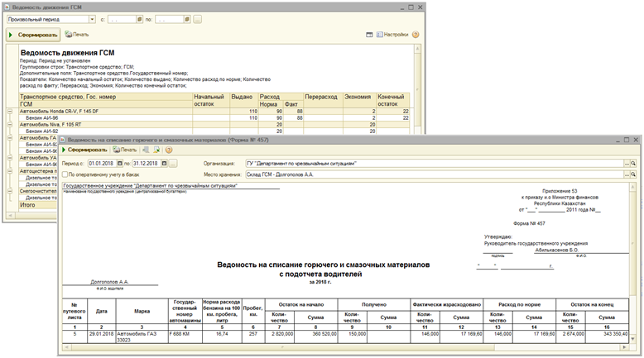Collapse the Автомобиль Honda CR-V group row

10,111
